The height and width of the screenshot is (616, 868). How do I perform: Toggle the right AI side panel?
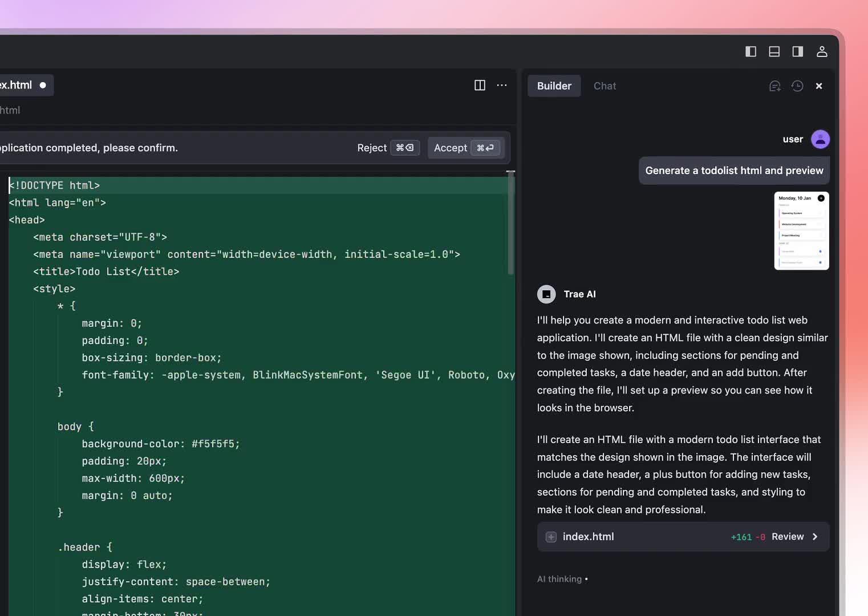(797, 52)
